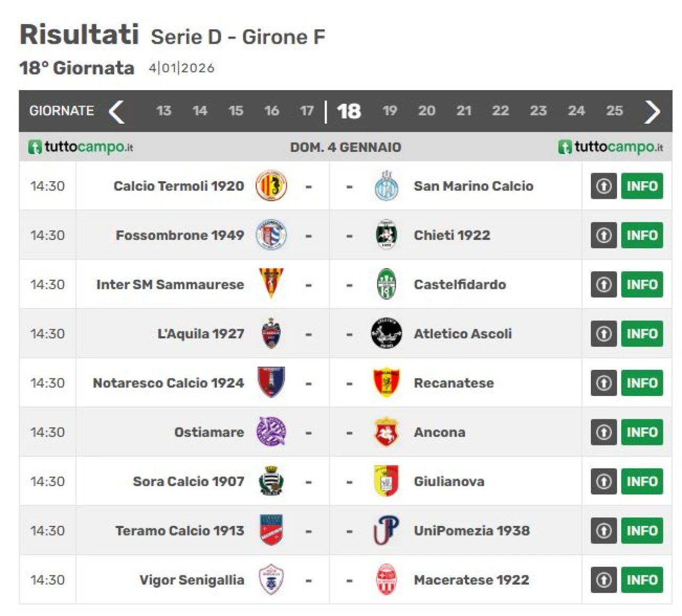Screen dimensions: 682x616
Task: Open INFO for Notaresco Calcio match
Action: pos(642,383)
